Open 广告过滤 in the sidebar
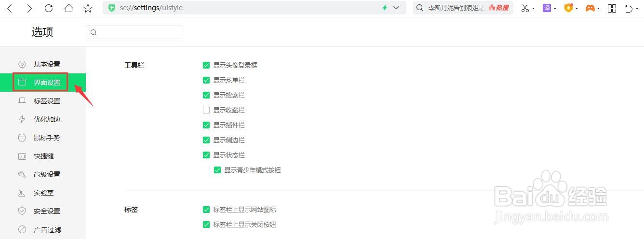 click(x=43, y=230)
